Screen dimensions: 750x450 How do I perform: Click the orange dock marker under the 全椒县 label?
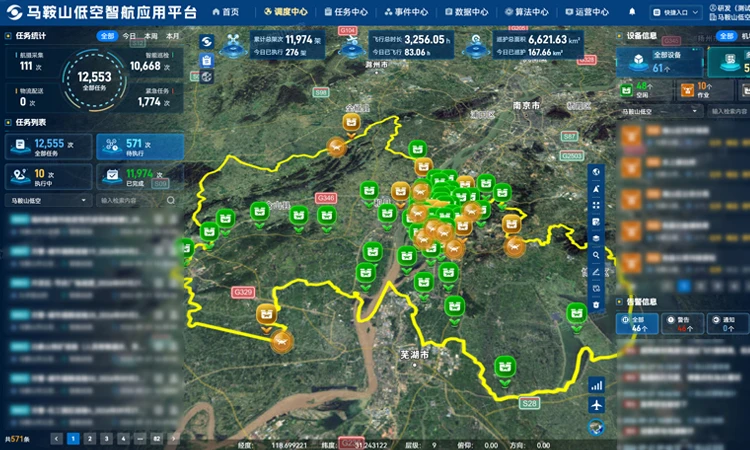(352, 124)
